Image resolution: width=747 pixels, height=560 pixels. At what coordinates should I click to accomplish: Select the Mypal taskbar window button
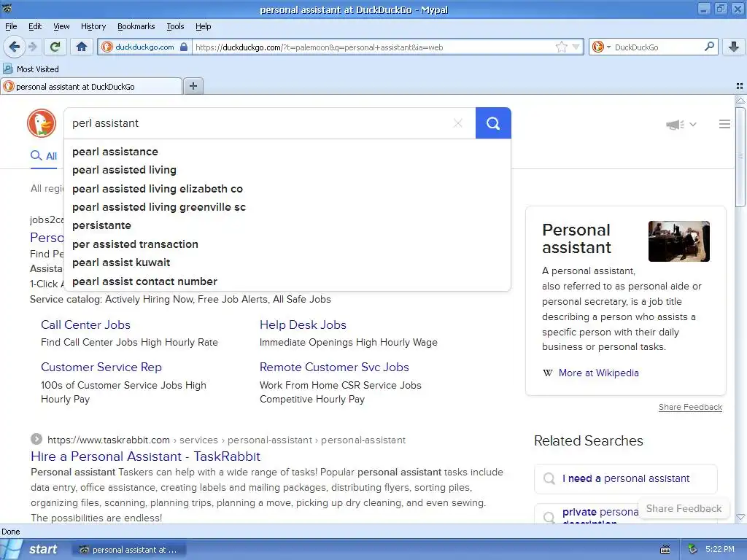129,550
